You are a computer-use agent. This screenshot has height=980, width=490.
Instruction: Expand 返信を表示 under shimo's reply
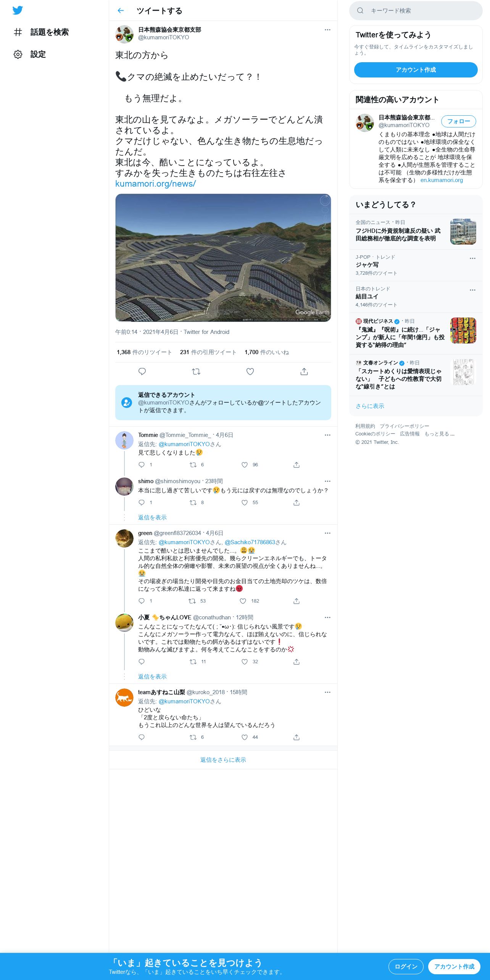pyautogui.click(x=152, y=517)
